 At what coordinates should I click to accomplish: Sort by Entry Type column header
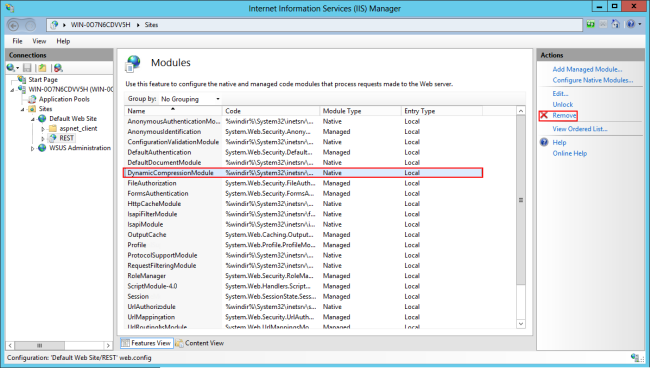coord(442,111)
